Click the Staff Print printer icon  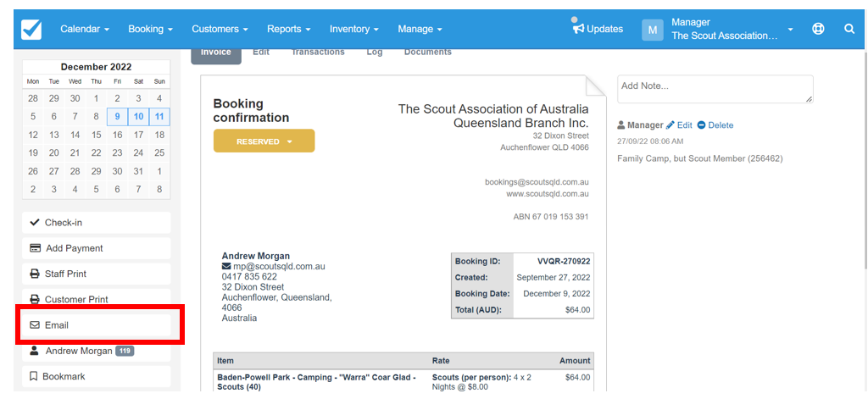34,274
